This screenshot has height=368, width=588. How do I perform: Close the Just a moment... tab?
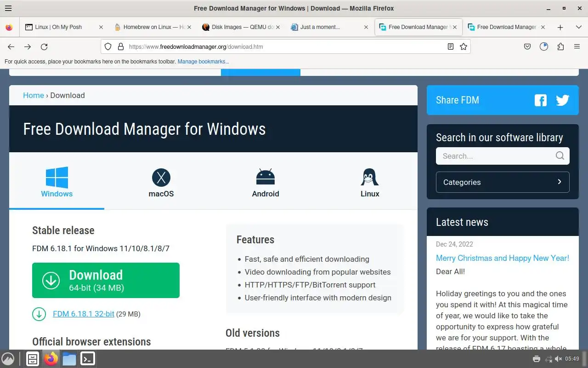(366, 27)
